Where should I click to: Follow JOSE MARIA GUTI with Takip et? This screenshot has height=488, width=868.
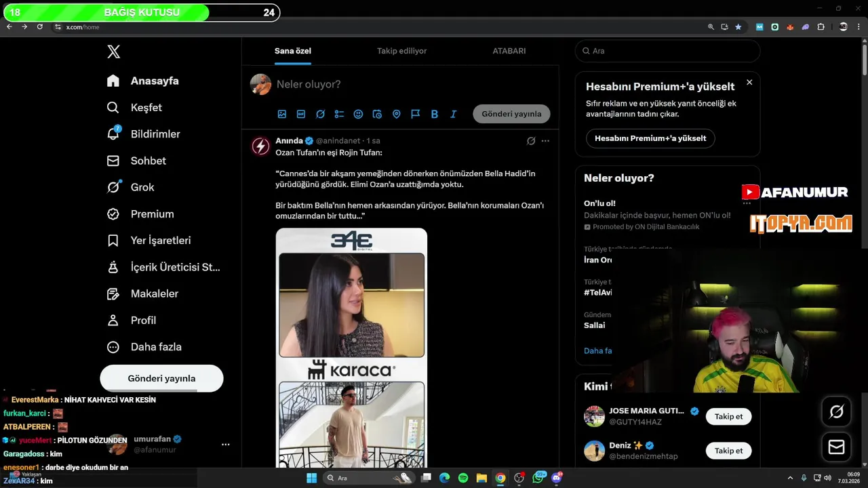(x=728, y=416)
